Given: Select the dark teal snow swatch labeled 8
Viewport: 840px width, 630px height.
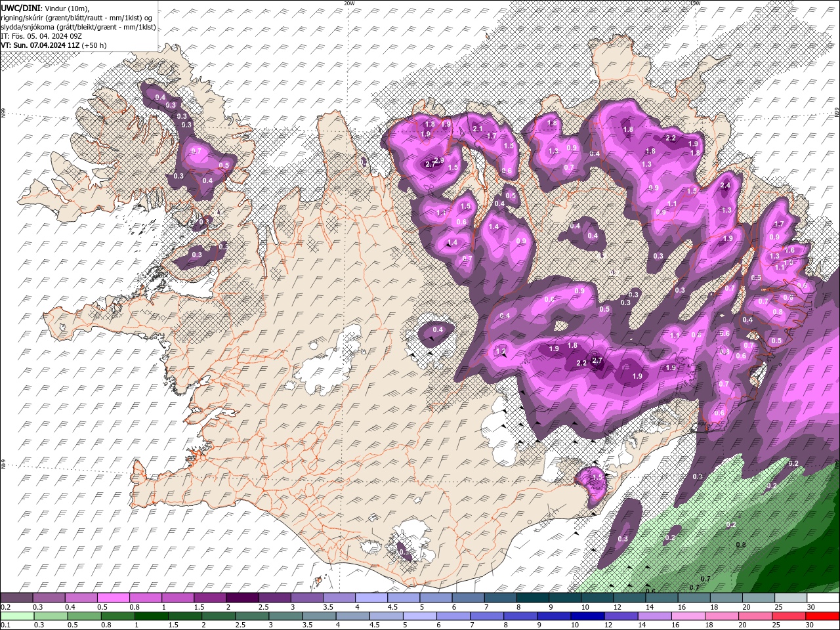Looking at the screenshot, I should click(x=532, y=597).
